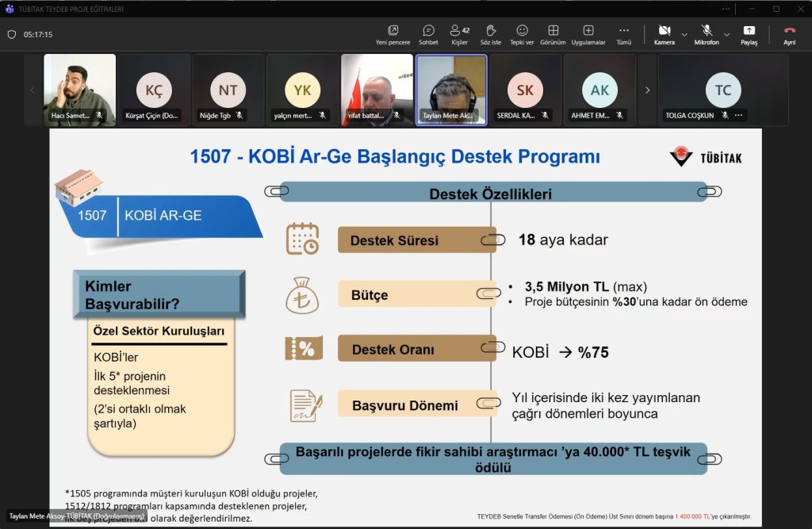Screen dimensions: 812x529
Task: Show previous participants with left chevron
Action: point(33,90)
